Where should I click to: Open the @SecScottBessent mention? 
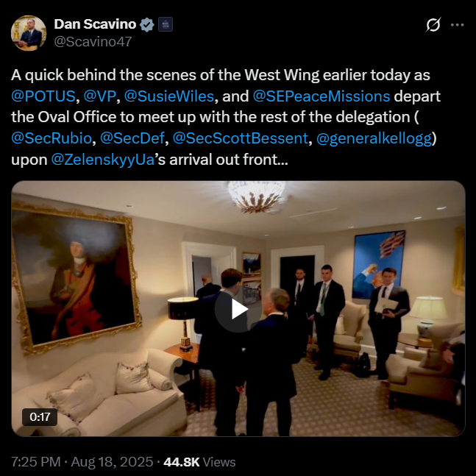pos(241,138)
